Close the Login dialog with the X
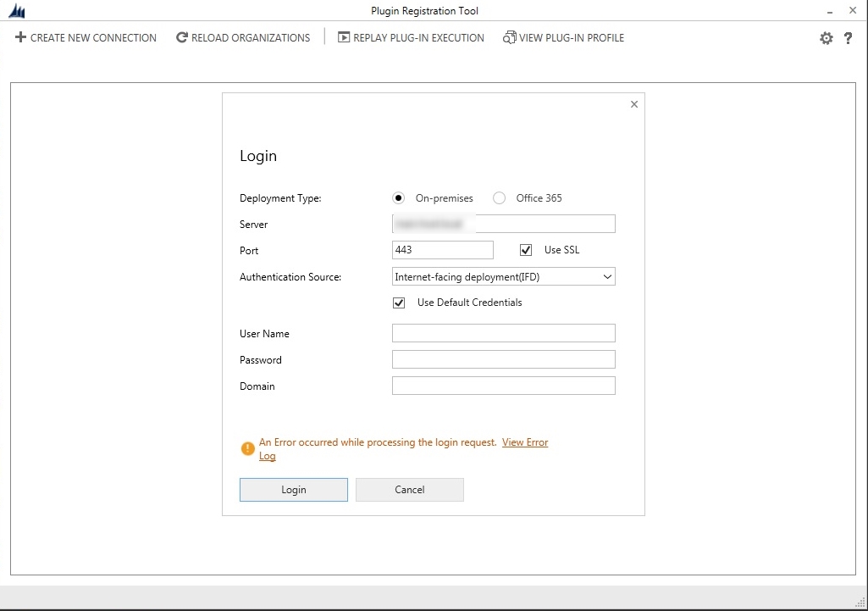Image resolution: width=868 pixels, height=611 pixels. 634,104
